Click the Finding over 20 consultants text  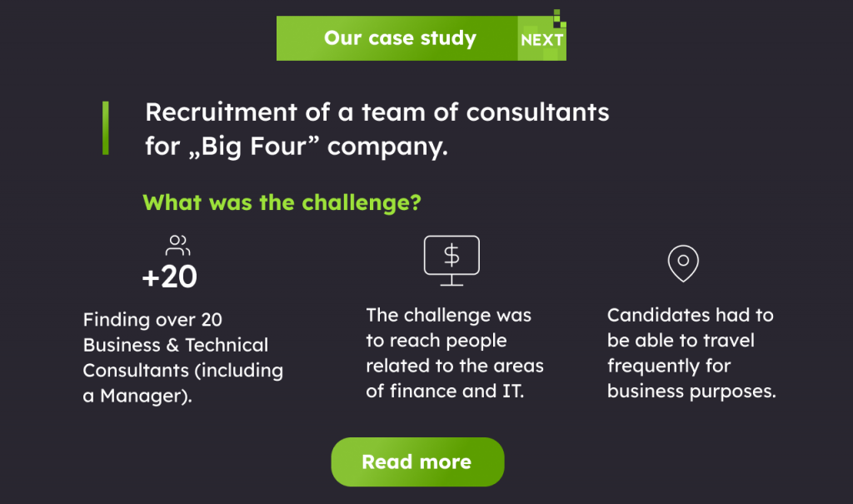pyautogui.click(x=182, y=357)
